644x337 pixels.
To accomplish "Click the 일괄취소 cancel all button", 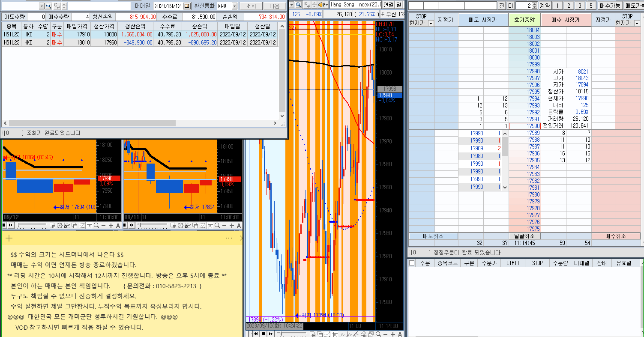I will click(x=524, y=236).
